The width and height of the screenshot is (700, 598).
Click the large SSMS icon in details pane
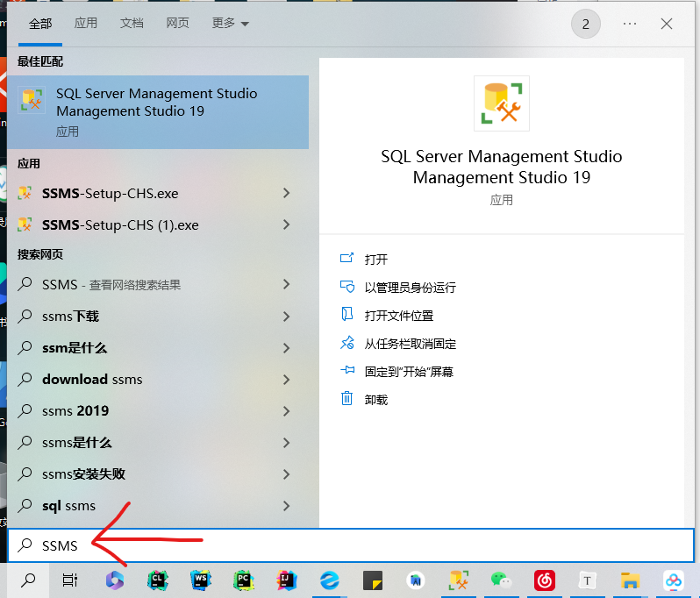coord(502,103)
